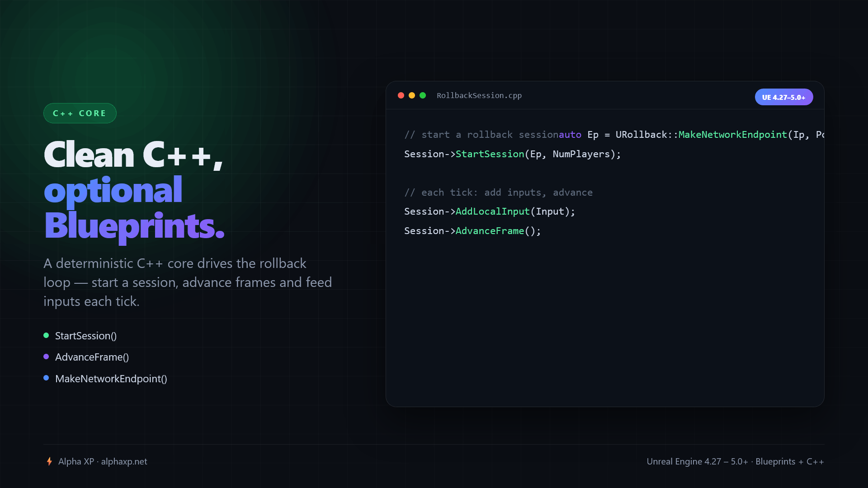This screenshot has height=488, width=868.
Task: Click the Session->StartSession(Ep, NumPlayers) code line
Action: tap(513, 154)
